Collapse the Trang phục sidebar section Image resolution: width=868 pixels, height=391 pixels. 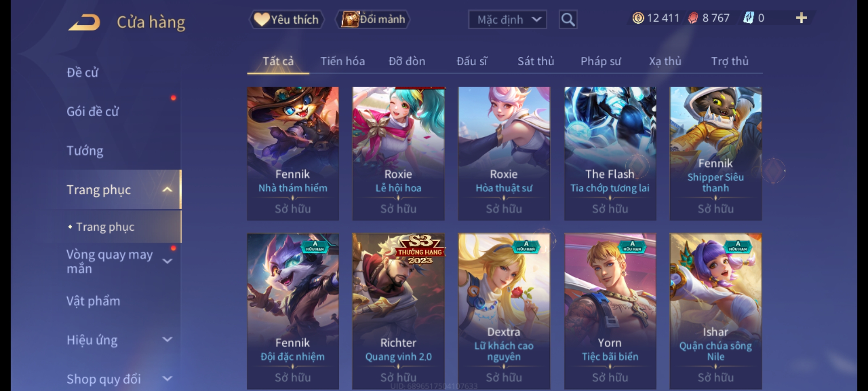[x=167, y=190]
